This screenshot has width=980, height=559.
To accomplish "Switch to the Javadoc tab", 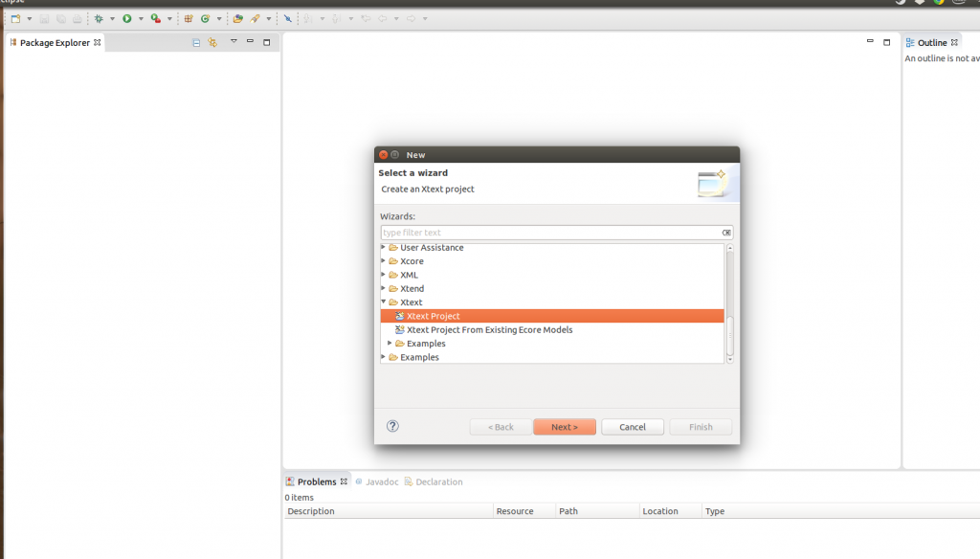I will 377,481.
